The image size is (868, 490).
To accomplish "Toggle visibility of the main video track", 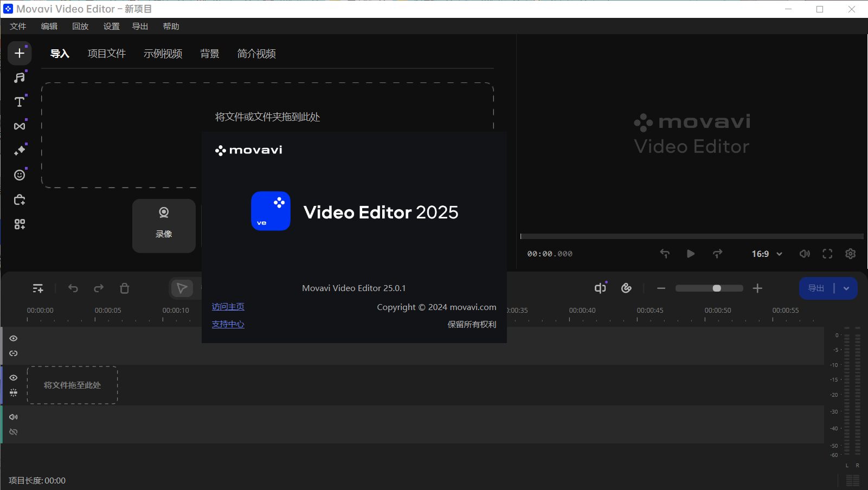I will coord(14,378).
